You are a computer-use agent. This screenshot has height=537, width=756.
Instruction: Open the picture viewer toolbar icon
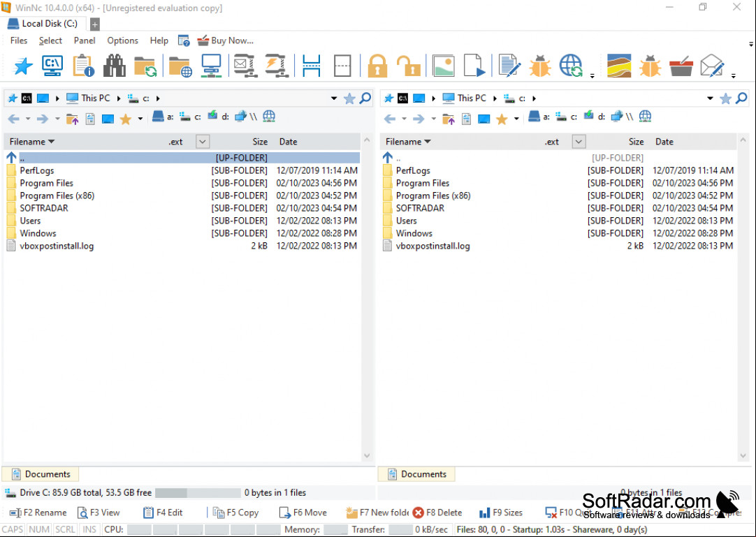[444, 66]
